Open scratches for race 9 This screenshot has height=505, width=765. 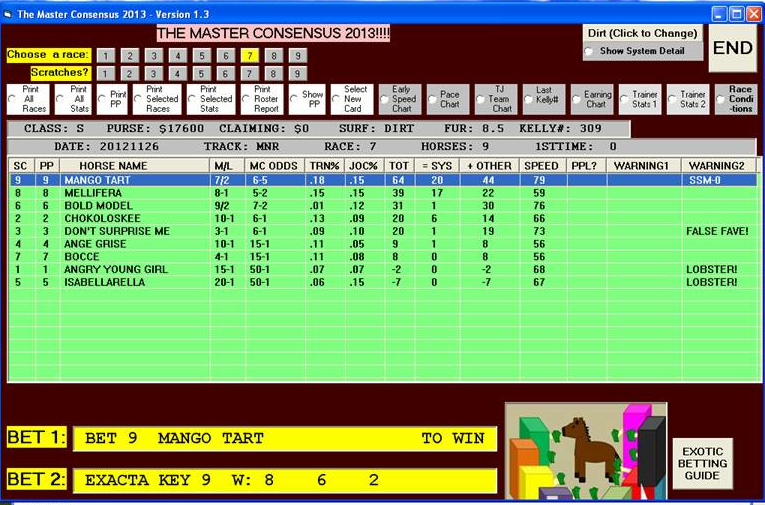[296, 73]
